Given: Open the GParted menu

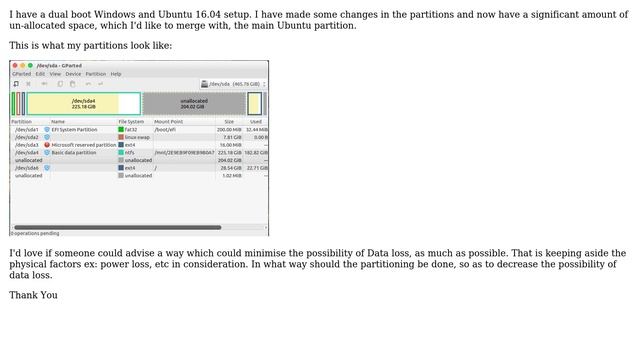Looking at the screenshot, I should click(x=22, y=74).
